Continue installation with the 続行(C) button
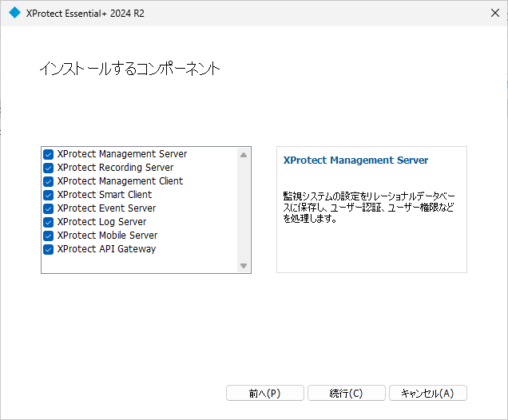 [346, 393]
